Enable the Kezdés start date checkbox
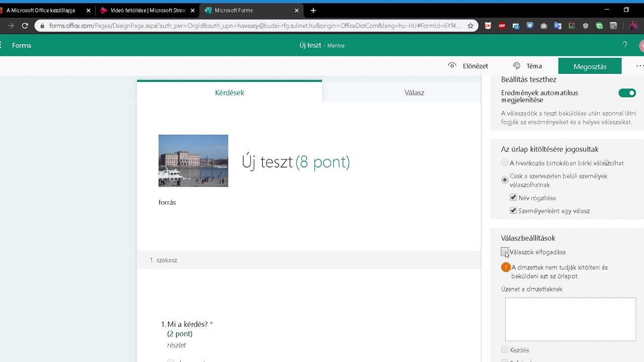 click(x=505, y=349)
